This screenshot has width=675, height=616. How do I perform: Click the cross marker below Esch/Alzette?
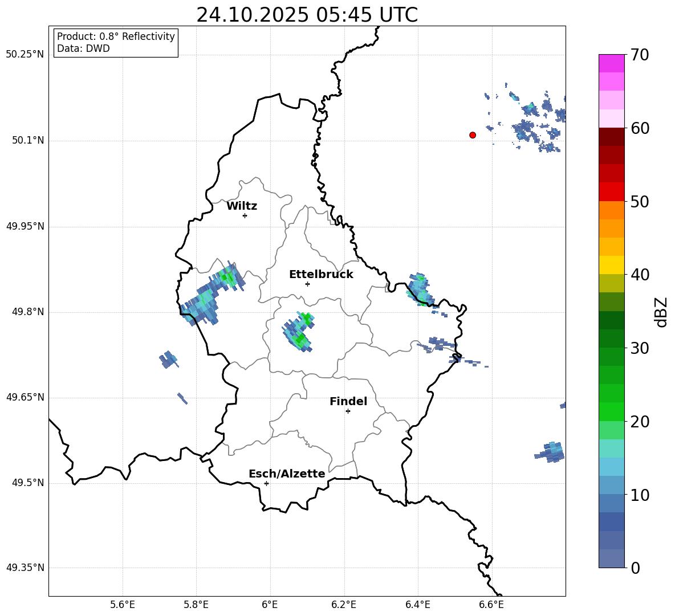[x=266, y=483]
